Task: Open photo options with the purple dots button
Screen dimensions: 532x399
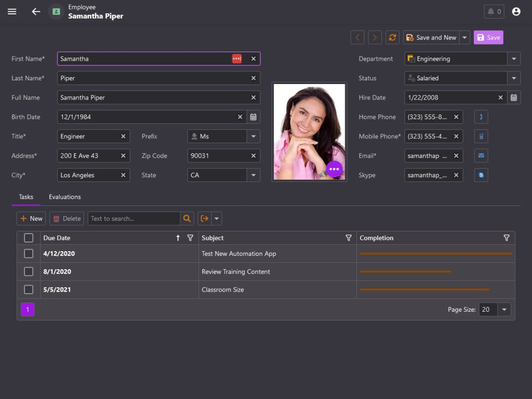Action: (334, 169)
